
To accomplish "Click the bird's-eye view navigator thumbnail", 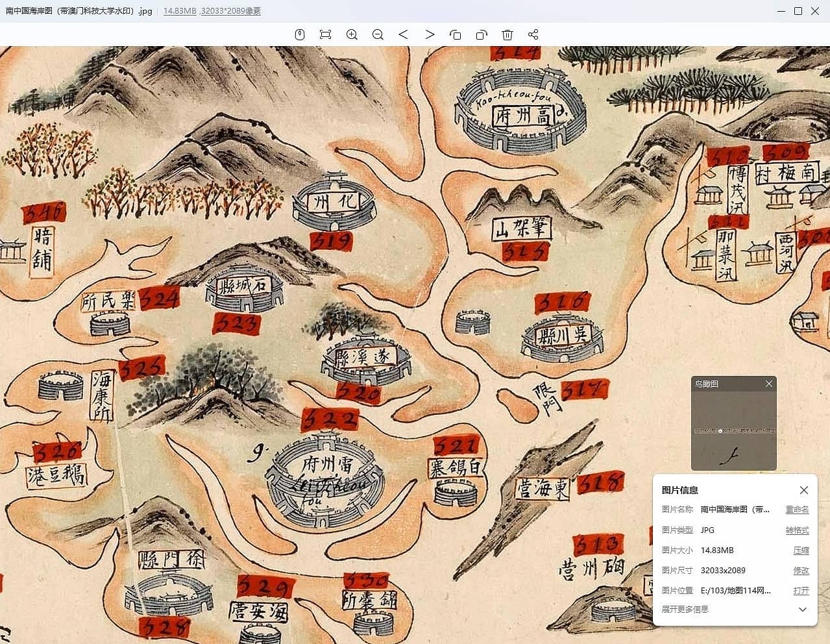I will point(734,431).
